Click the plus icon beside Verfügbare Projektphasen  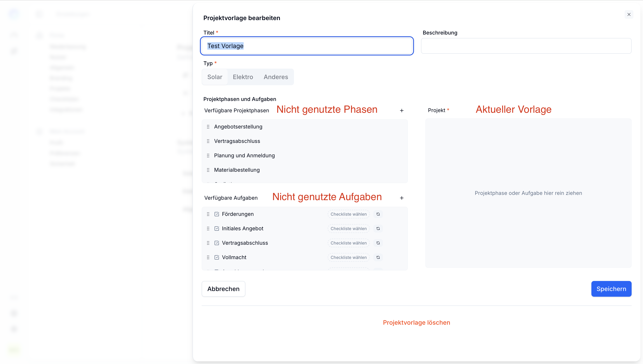pyautogui.click(x=402, y=111)
